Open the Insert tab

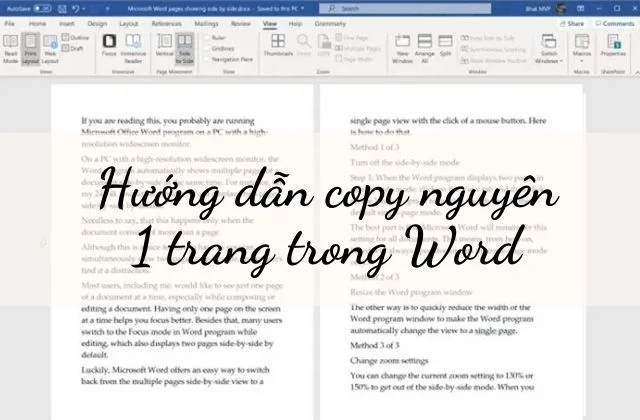(67, 24)
